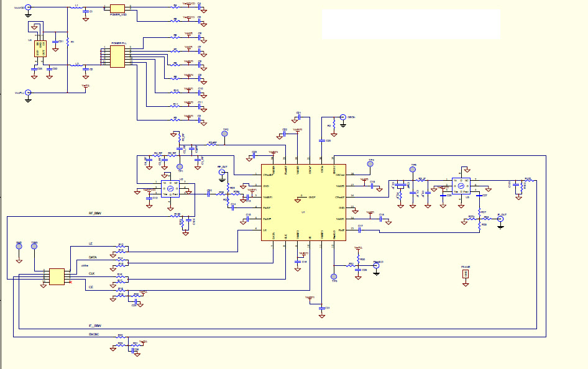Click the TP3 test point below U1
This screenshot has width=588, height=369.
pyautogui.click(x=334, y=276)
